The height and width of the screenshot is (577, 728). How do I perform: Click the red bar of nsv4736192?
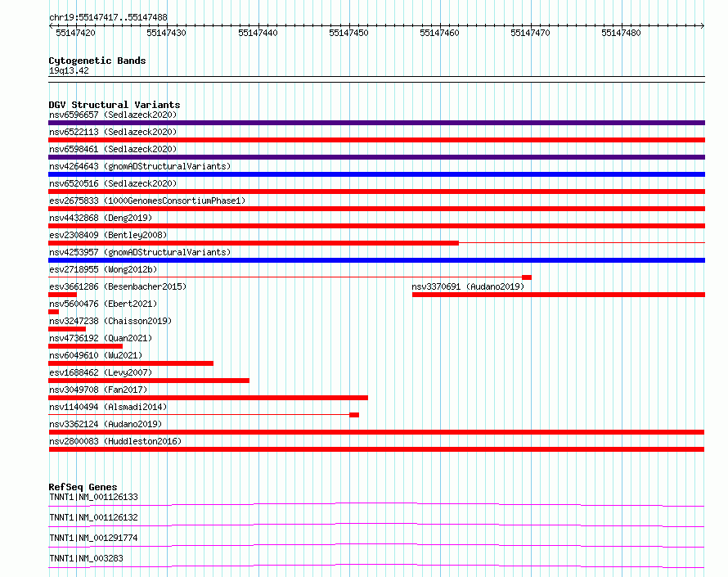click(85, 346)
